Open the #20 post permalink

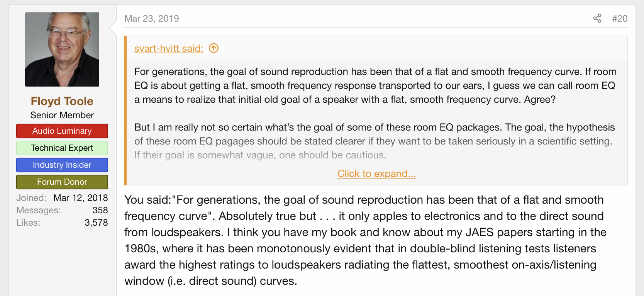coord(620,19)
